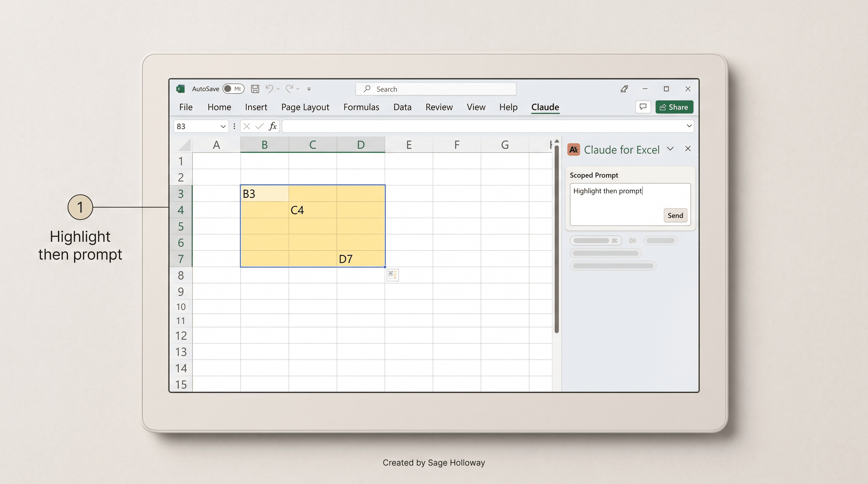Click the Claude for Excel logo icon
Viewport: 868px width, 484px height.
[x=573, y=149]
